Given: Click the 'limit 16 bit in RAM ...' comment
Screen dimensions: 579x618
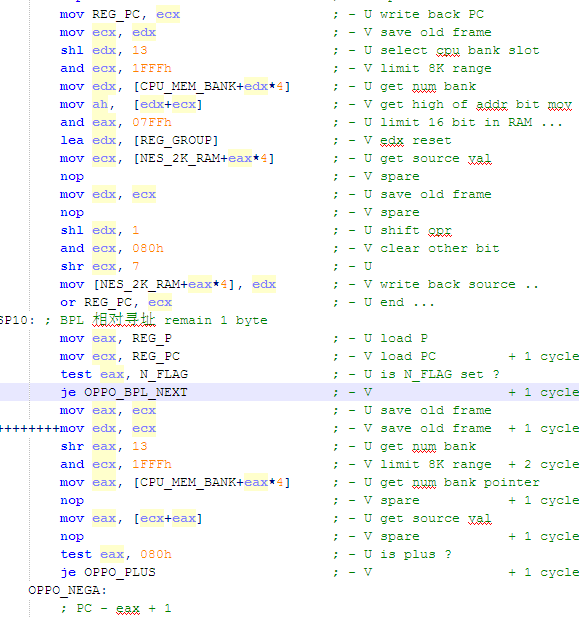Looking at the screenshot, I should tap(471, 123).
